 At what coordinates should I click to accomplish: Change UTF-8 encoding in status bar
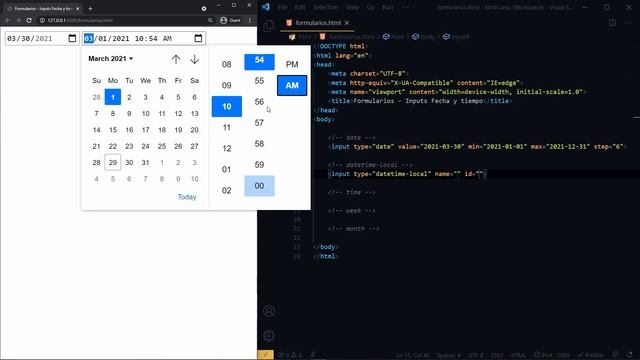(476, 355)
